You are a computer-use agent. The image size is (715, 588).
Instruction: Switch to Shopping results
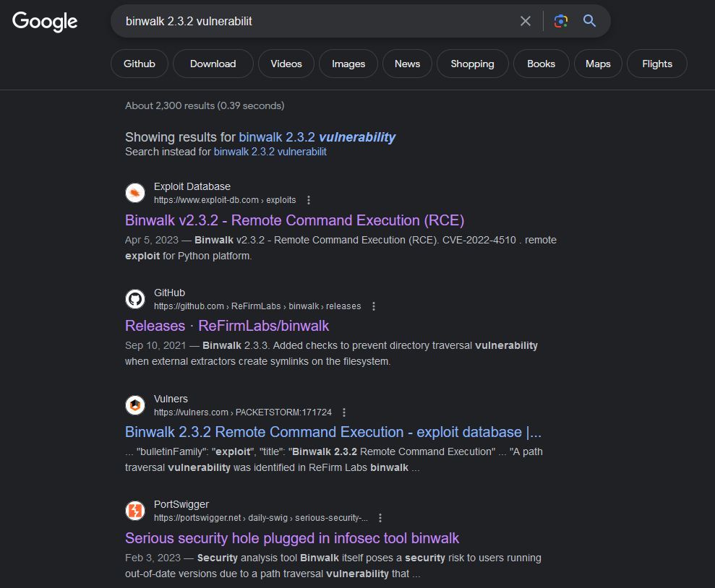coord(472,64)
